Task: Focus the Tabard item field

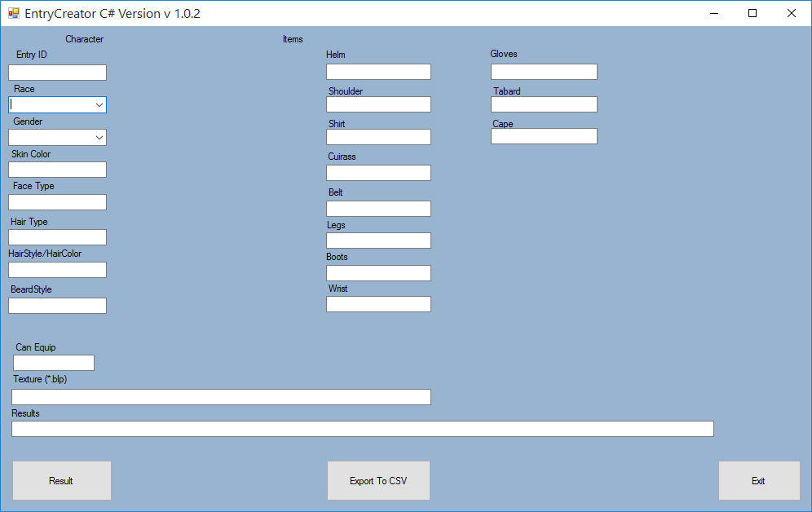Action: point(544,104)
